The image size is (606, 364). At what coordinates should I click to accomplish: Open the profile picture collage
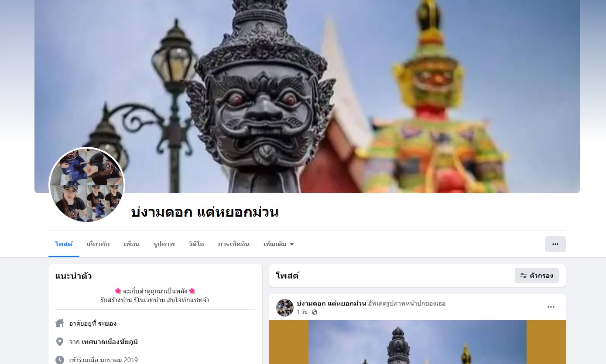87,185
